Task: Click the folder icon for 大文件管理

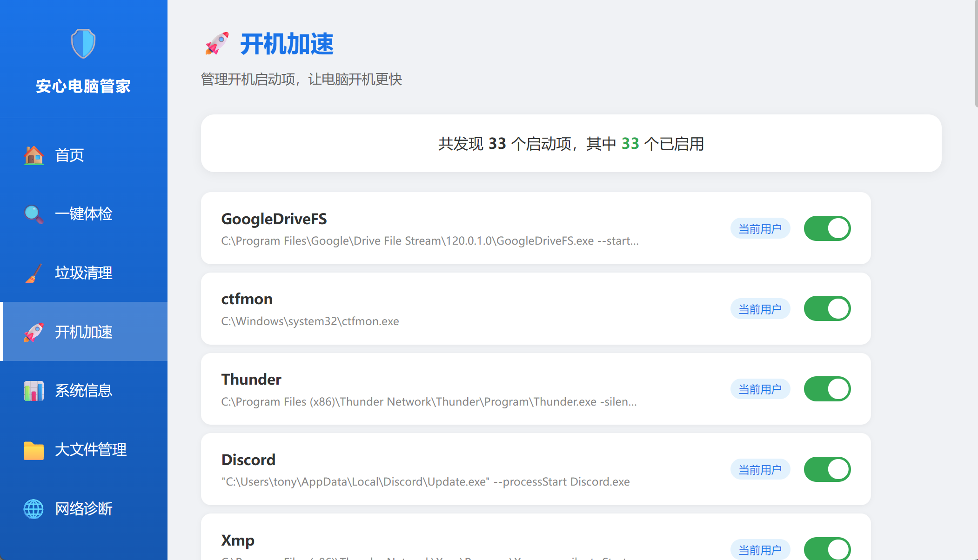Action: click(x=33, y=450)
